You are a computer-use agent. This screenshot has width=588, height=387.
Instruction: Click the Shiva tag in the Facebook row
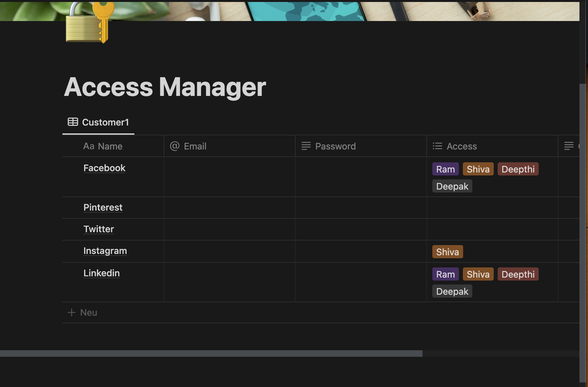478,169
